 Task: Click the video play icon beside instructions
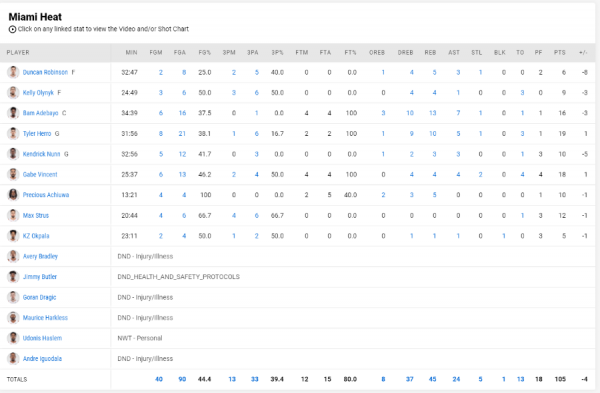tap(12, 29)
